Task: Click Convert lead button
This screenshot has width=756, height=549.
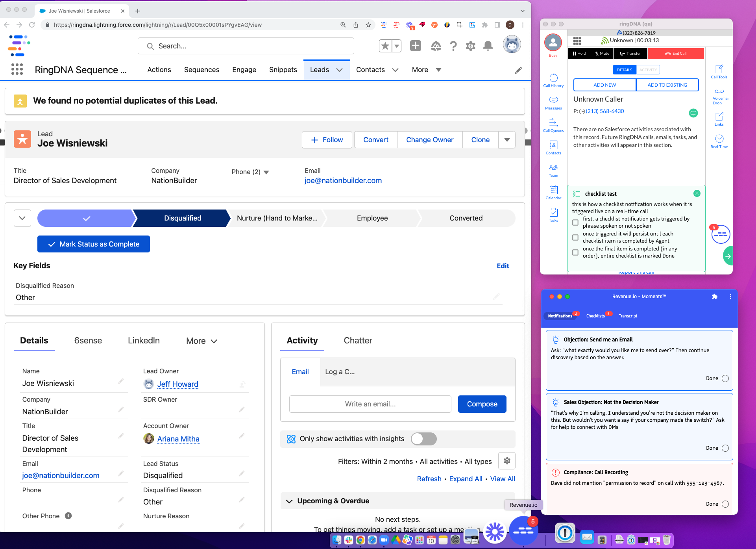Action: (376, 140)
